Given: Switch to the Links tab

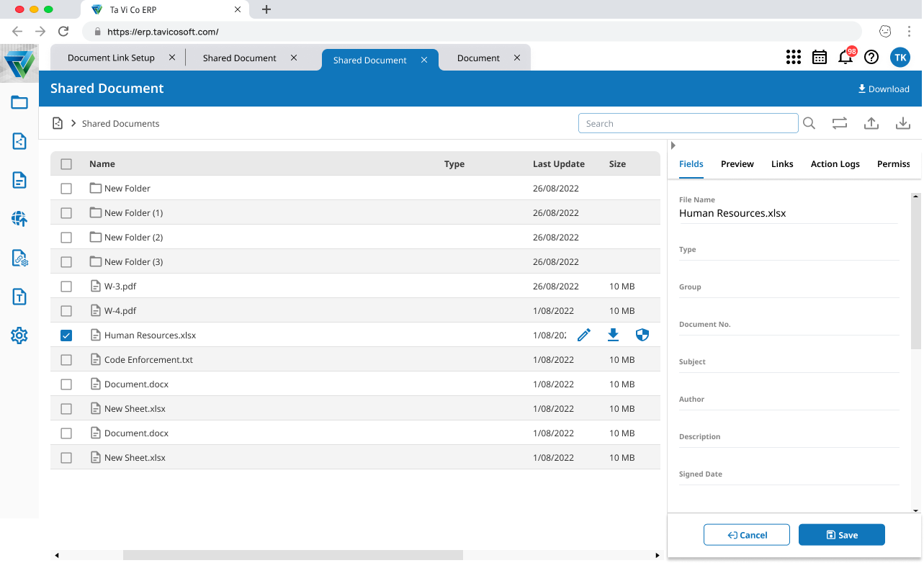Looking at the screenshot, I should pos(782,164).
